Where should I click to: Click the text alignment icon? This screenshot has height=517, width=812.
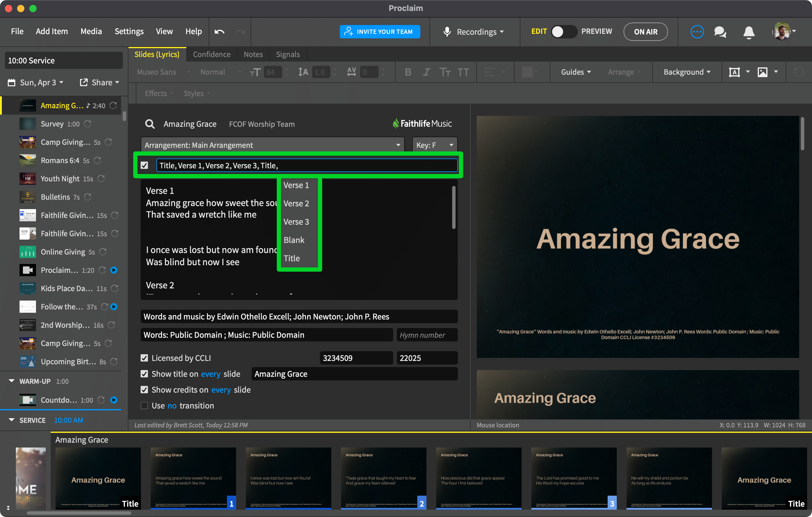[489, 72]
